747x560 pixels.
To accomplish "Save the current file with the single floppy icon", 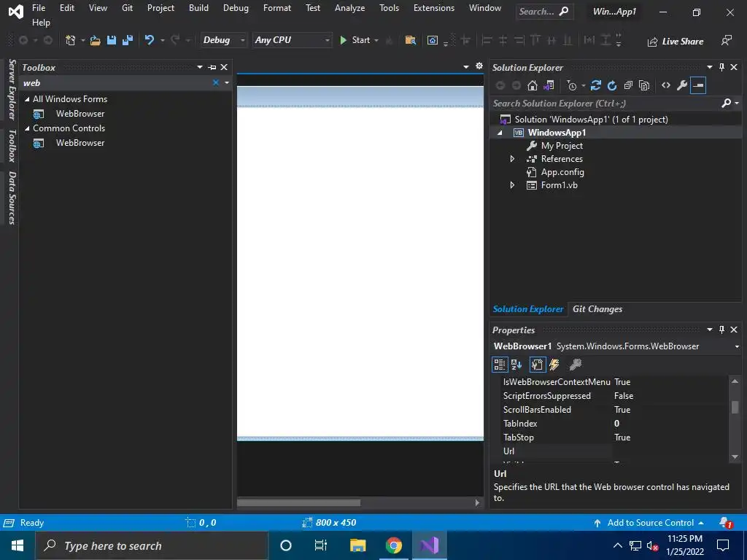I will pos(112,41).
